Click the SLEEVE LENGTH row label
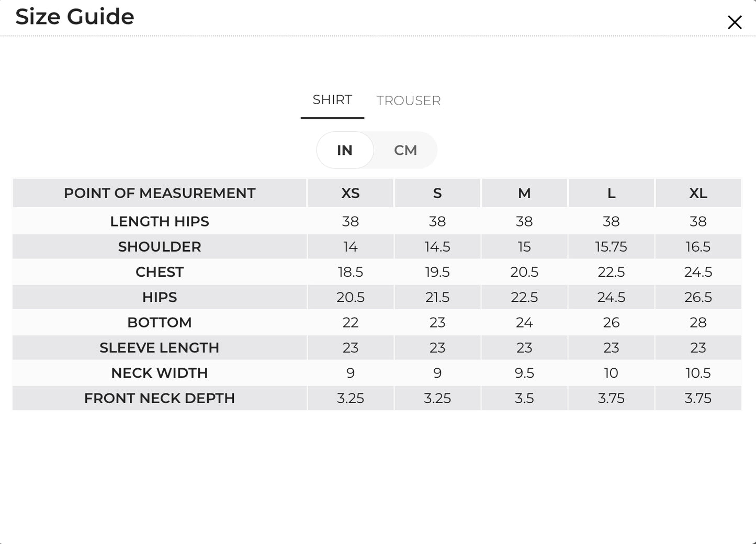 click(x=160, y=348)
